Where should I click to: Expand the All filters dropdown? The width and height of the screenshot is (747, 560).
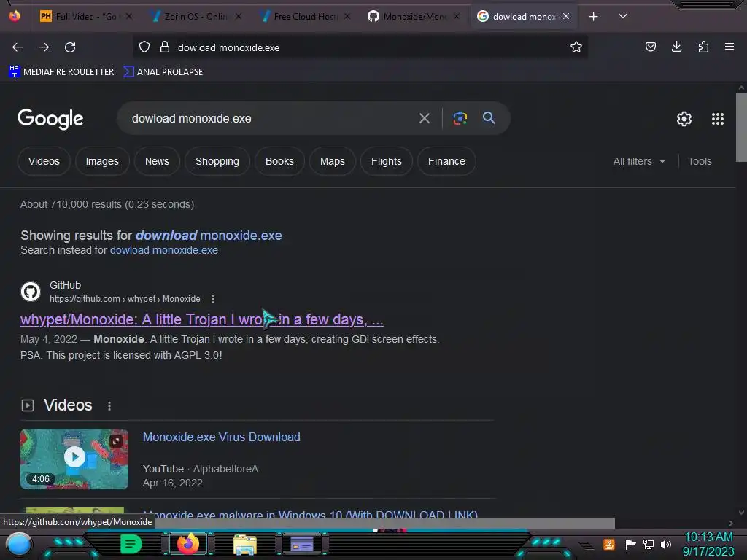pos(639,161)
